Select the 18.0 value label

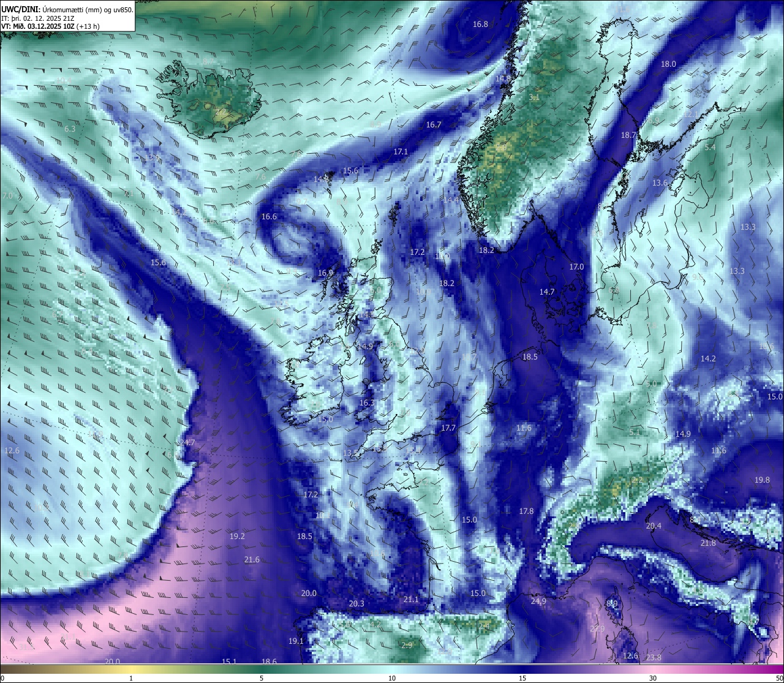(x=668, y=64)
